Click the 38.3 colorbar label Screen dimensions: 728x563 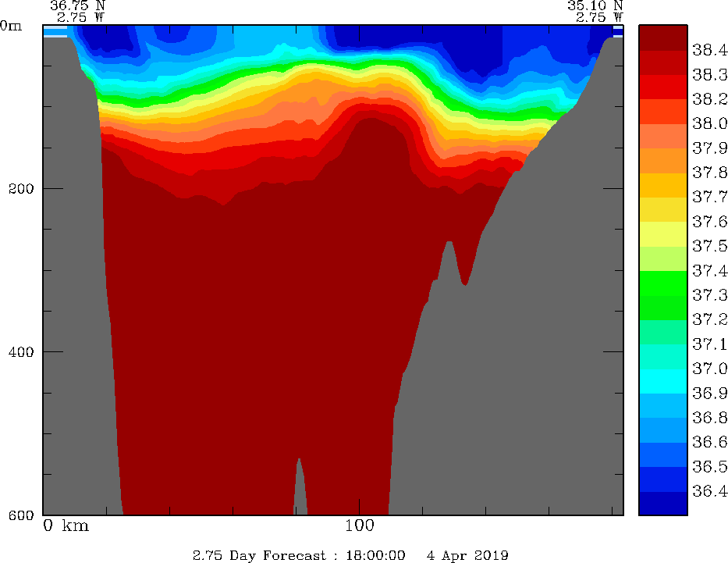710,74
